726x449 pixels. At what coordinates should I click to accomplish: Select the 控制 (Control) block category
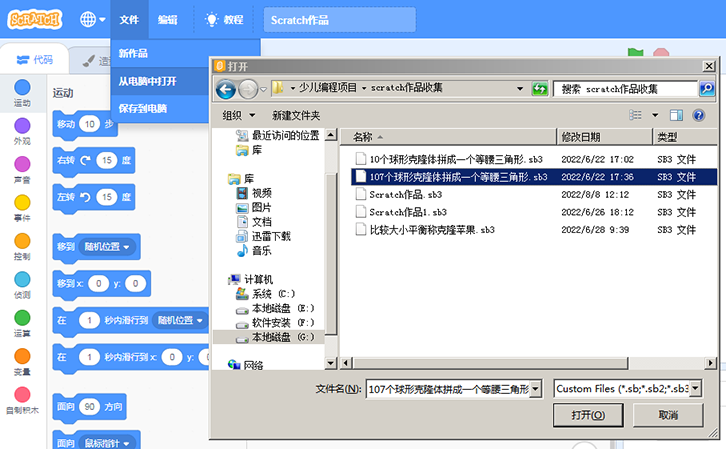[22, 246]
